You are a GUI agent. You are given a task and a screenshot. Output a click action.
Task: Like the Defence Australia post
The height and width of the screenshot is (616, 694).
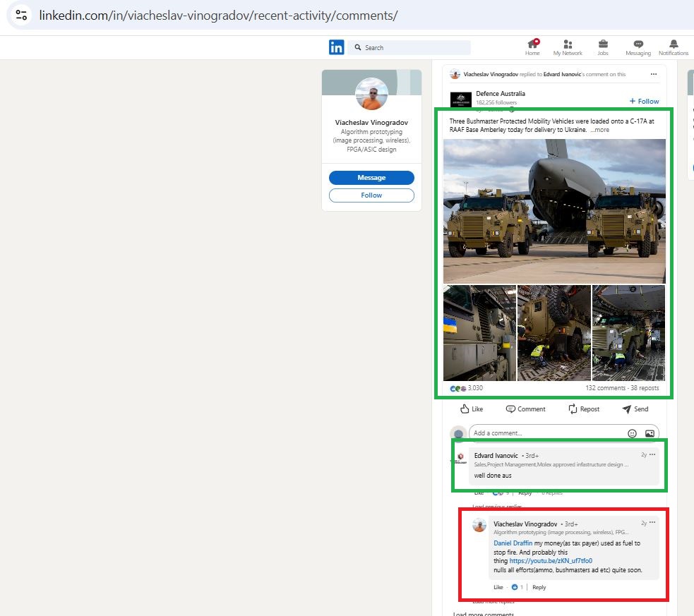[x=472, y=409]
